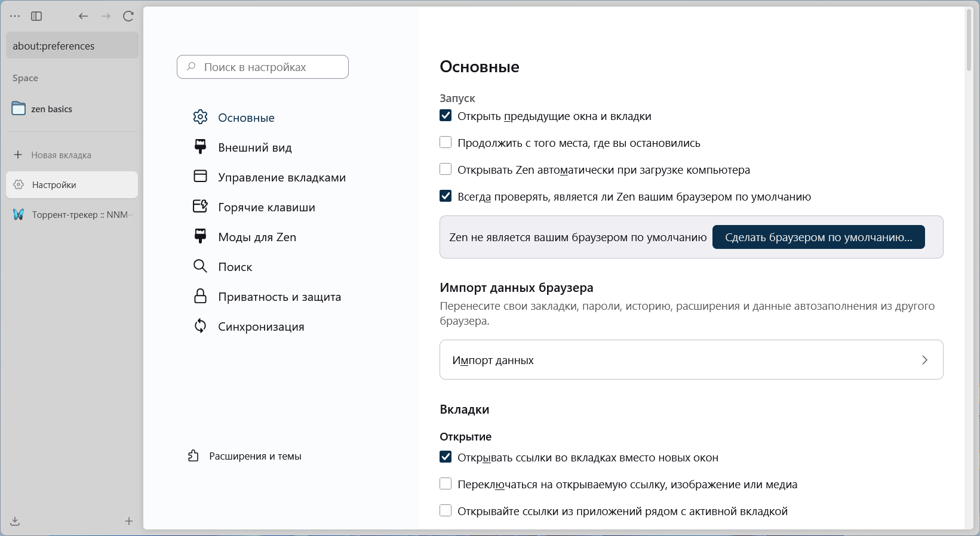The height and width of the screenshot is (536, 980).
Task: Open the Моды для Zen section
Action: pyautogui.click(x=256, y=236)
